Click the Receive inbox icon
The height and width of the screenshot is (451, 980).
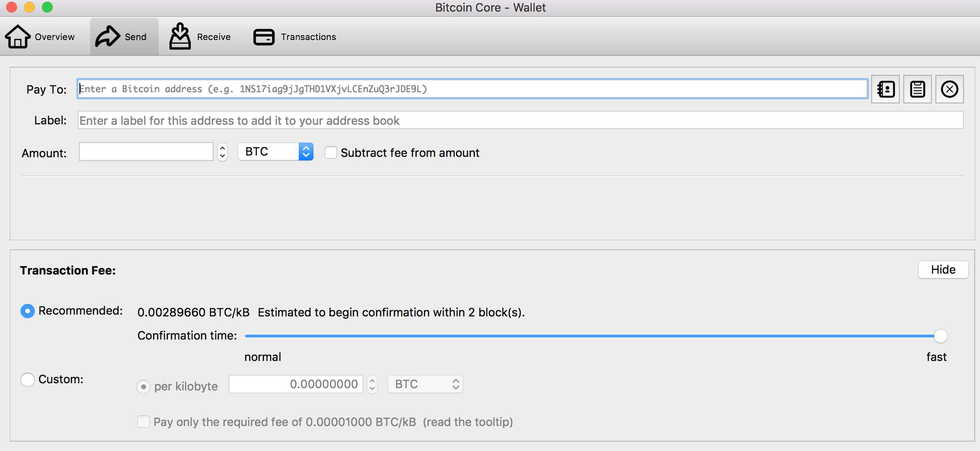(x=180, y=36)
